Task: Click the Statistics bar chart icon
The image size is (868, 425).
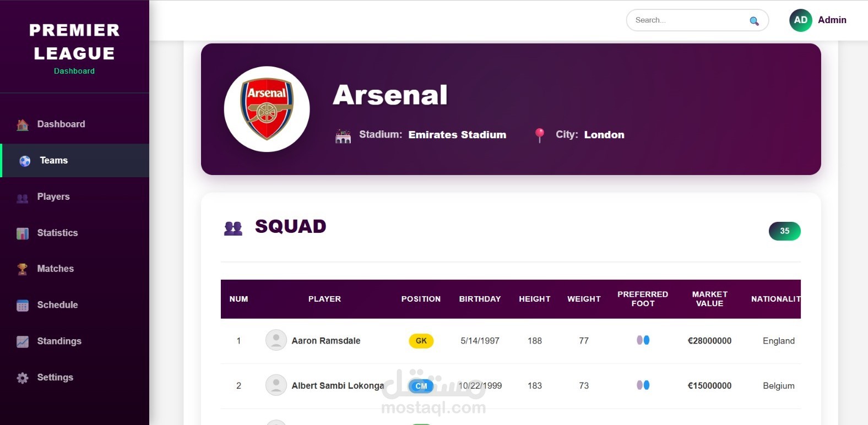Action: coord(23,233)
